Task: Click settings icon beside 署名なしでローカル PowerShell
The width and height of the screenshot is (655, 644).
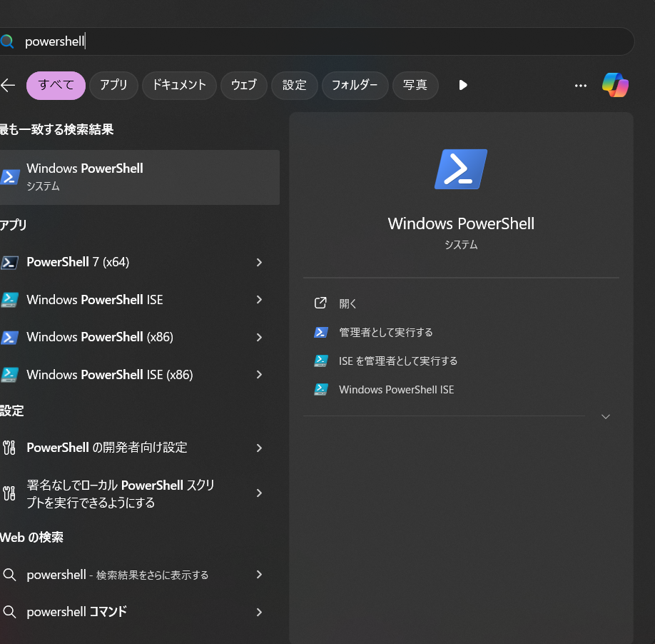Action: [9, 493]
